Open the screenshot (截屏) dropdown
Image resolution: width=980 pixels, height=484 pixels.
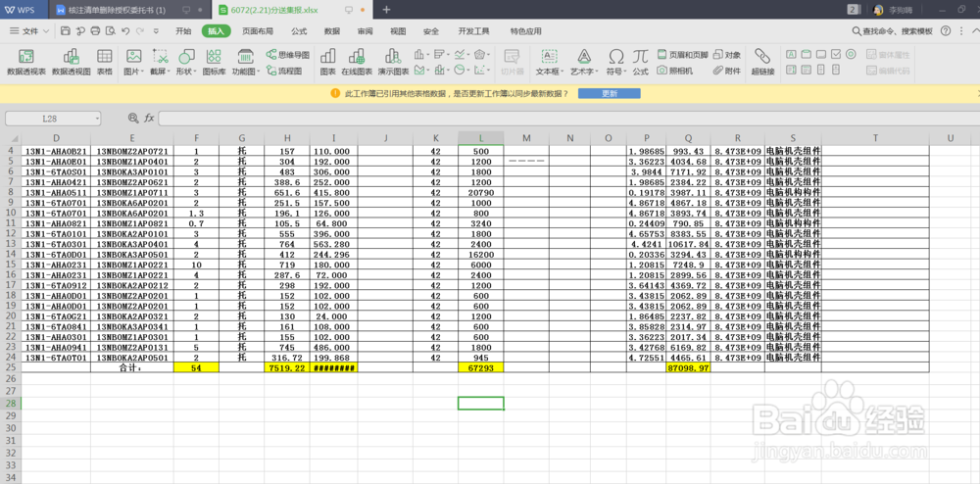[x=161, y=63]
